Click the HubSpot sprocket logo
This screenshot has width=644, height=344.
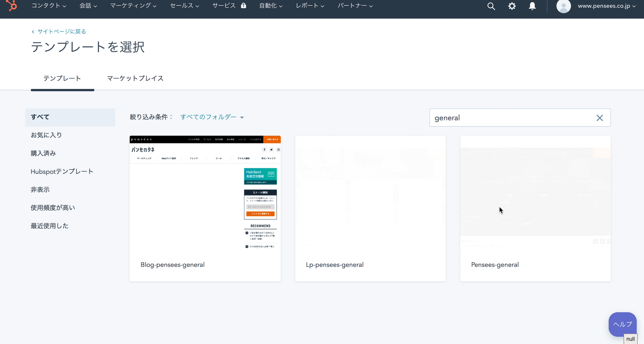[x=11, y=6]
